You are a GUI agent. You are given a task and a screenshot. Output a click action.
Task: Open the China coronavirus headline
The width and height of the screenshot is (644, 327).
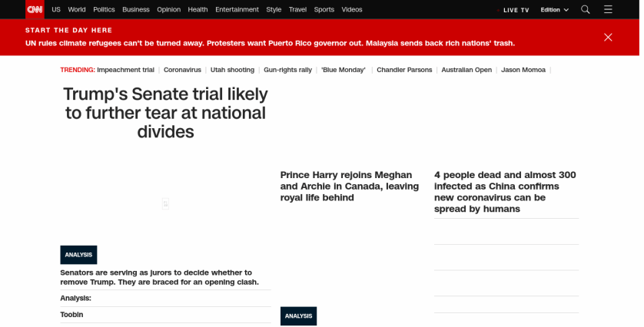click(505, 192)
